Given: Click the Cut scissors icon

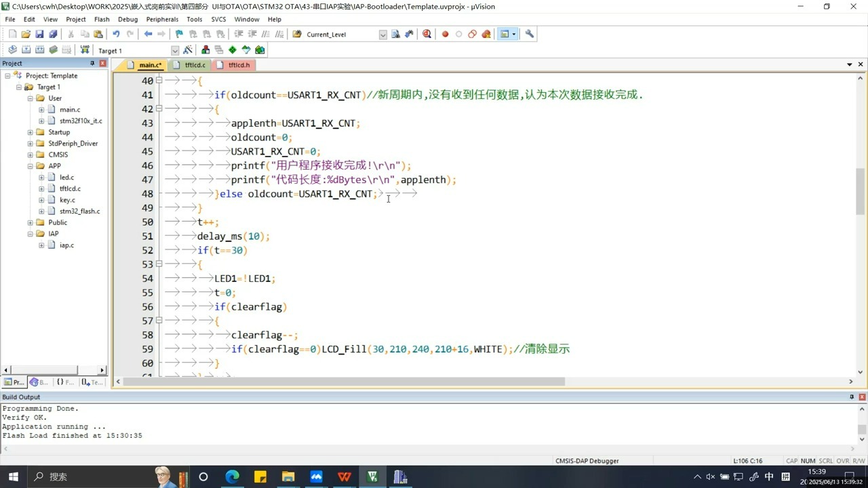Looking at the screenshot, I should [71, 34].
